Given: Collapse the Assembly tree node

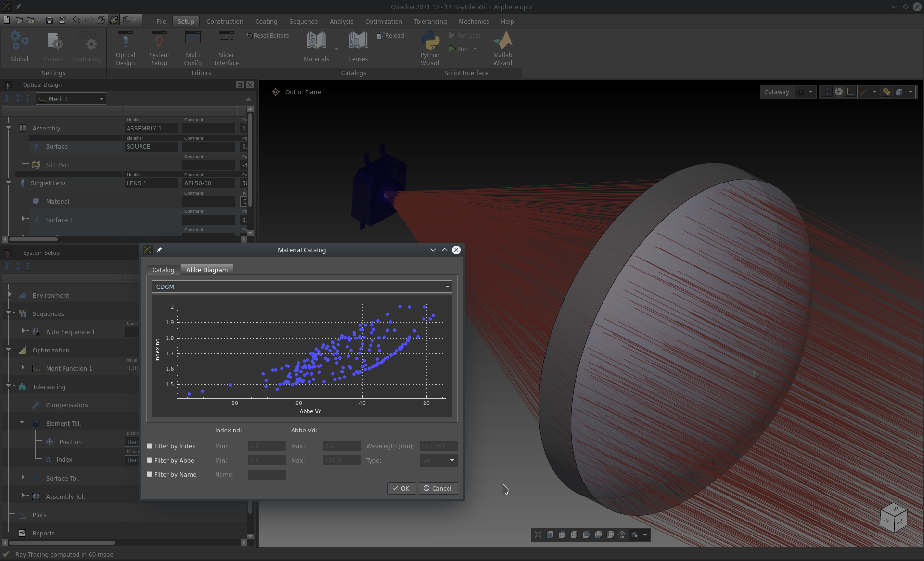Looking at the screenshot, I should click(x=8, y=128).
